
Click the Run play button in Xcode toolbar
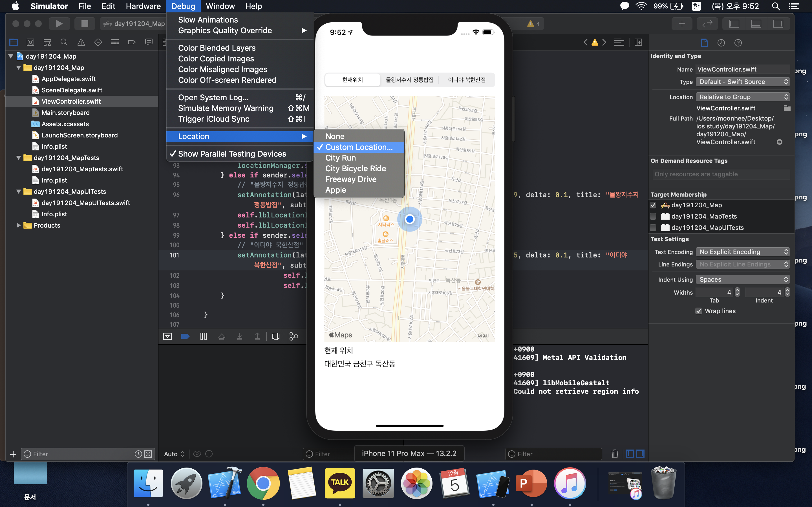pos(59,23)
